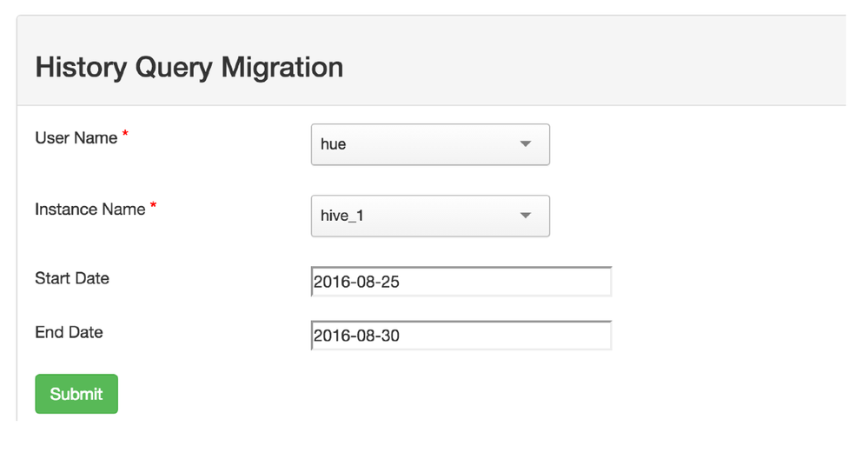Select the 'hue' value in User Name
868x459 pixels.
[x=334, y=144]
